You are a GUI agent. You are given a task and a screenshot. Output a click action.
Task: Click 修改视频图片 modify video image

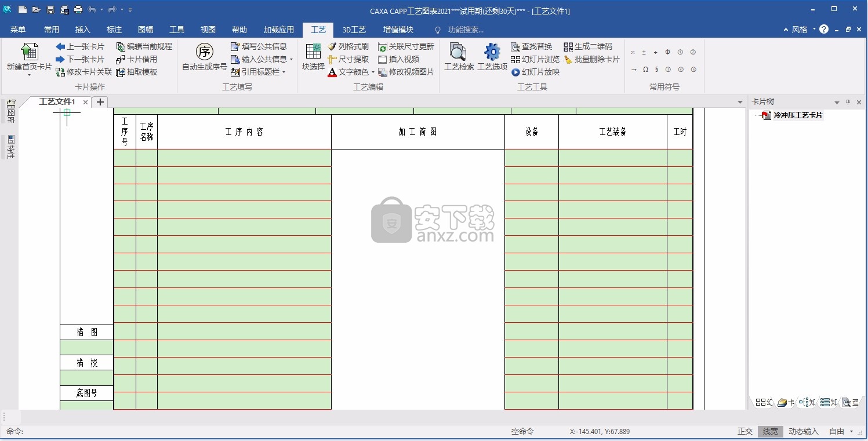pos(406,72)
